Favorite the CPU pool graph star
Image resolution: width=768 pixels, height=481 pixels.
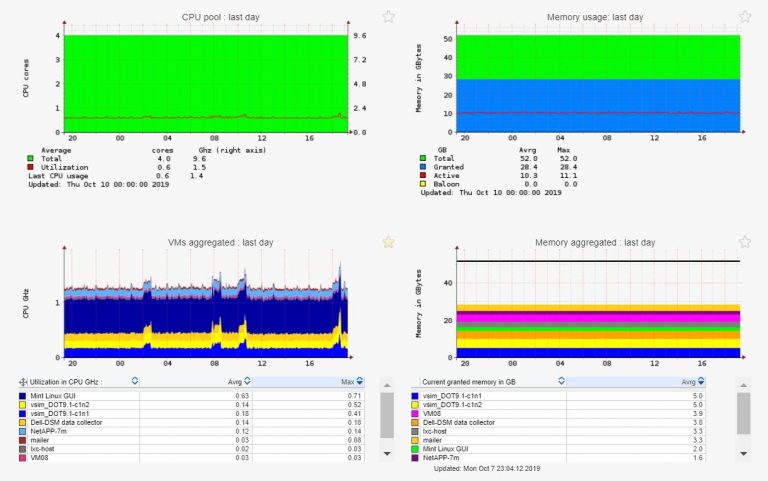(388, 17)
